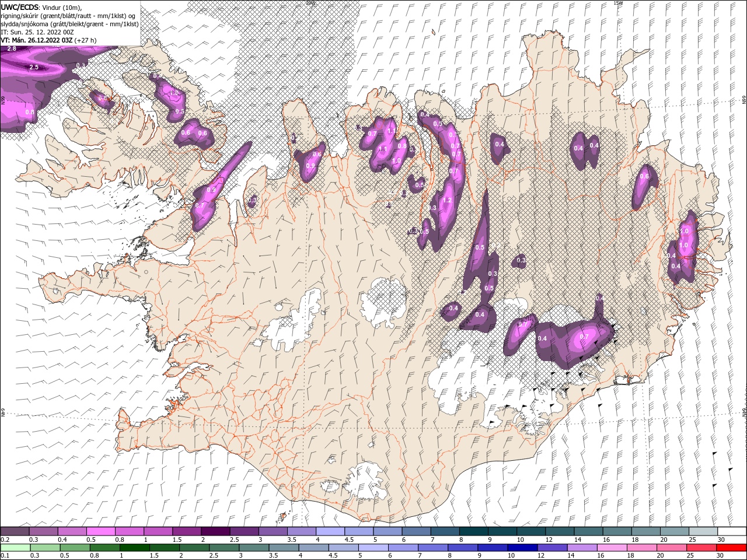Image resolution: width=747 pixels, height=560 pixels.
Task: Pick the dark purple 2 swatch, top scale
Action: tap(215, 531)
